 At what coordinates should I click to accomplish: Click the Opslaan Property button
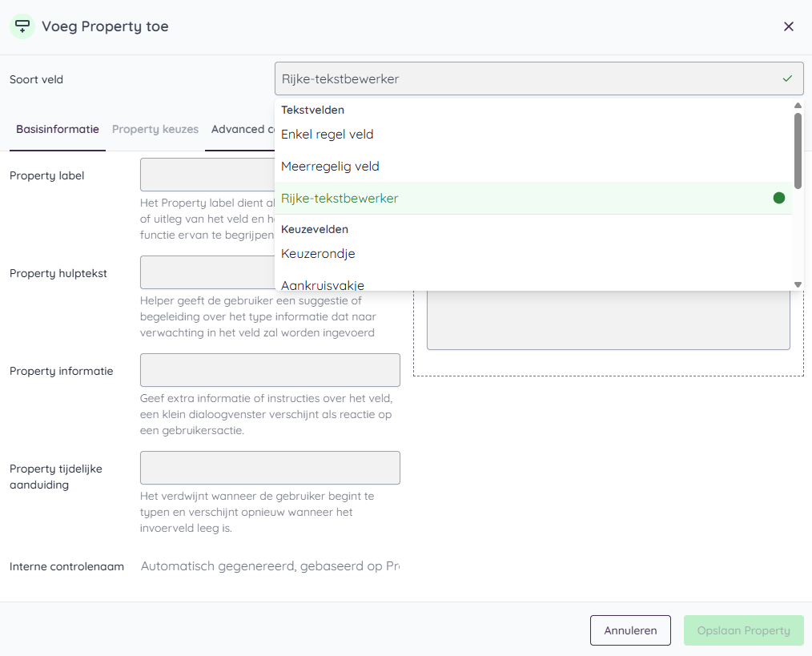(743, 630)
